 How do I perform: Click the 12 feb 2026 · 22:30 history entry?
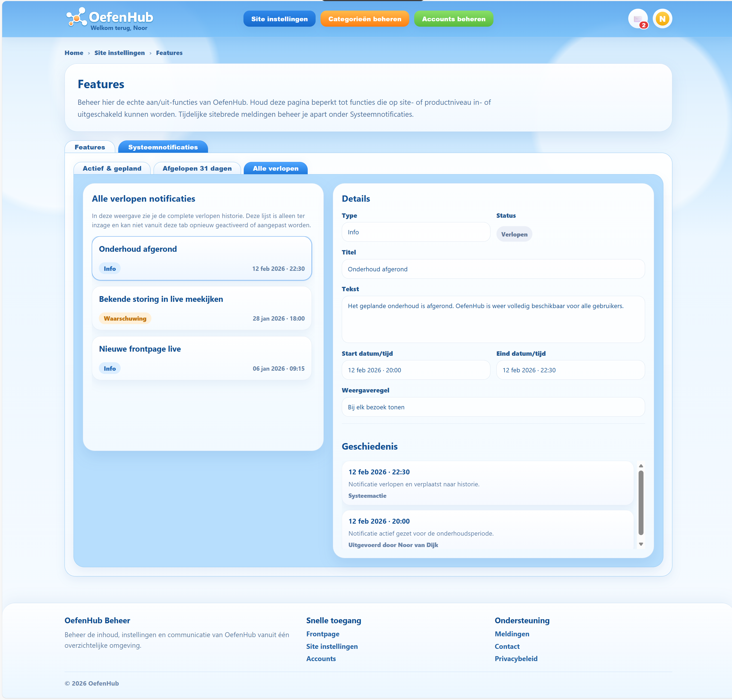click(487, 483)
